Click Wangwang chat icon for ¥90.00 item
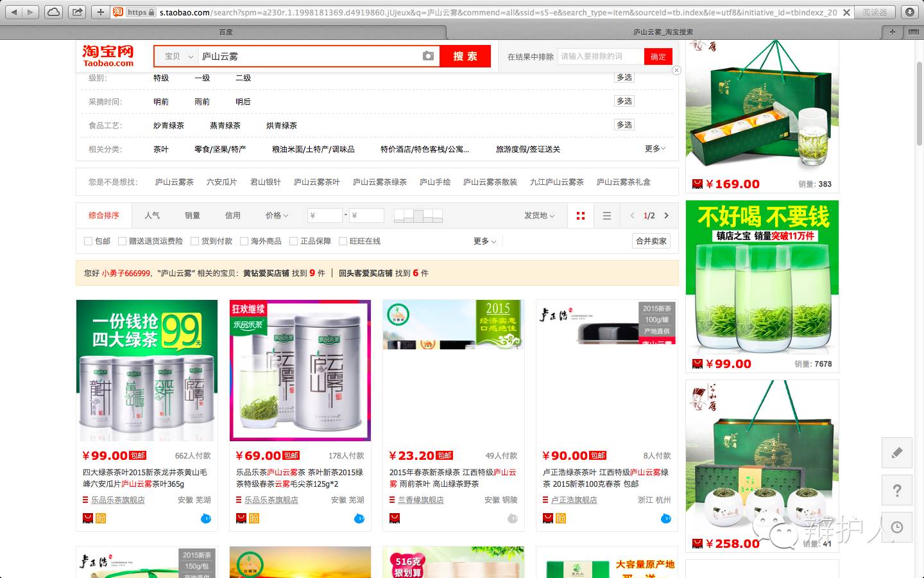 (666, 518)
